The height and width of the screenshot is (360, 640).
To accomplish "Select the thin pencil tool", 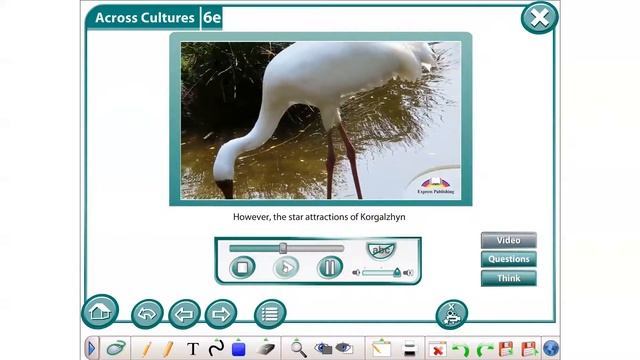I will (146, 349).
